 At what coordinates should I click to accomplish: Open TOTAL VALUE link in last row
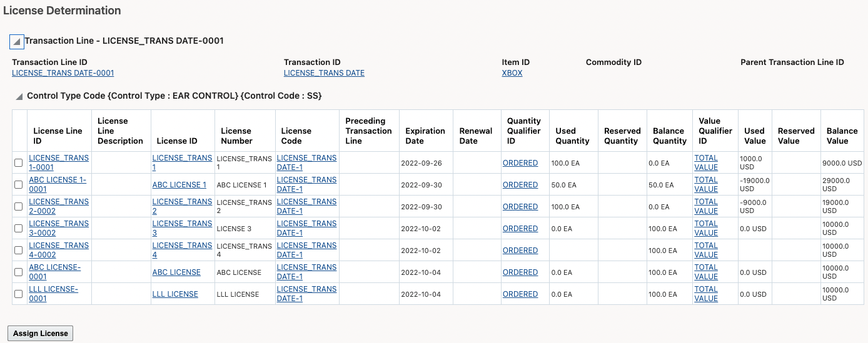point(706,294)
